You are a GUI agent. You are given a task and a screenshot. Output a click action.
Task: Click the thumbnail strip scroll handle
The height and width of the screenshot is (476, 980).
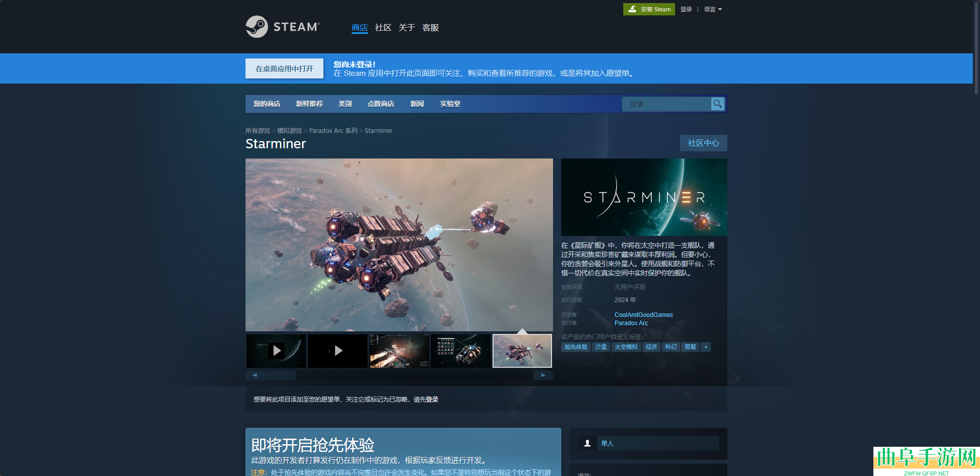(x=280, y=375)
